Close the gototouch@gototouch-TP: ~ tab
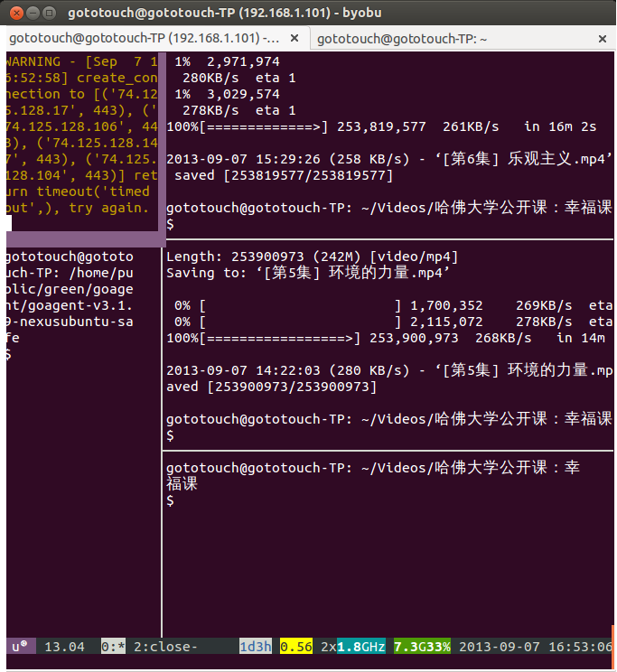Image resolution: width=617 pixels, height=672 pixels. pyautogui.click(x=602, y=39)
